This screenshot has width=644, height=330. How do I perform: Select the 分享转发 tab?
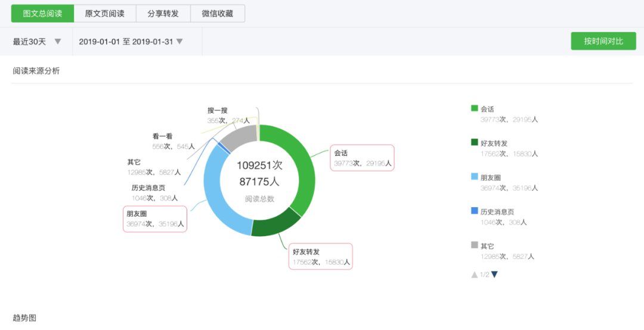162,13
